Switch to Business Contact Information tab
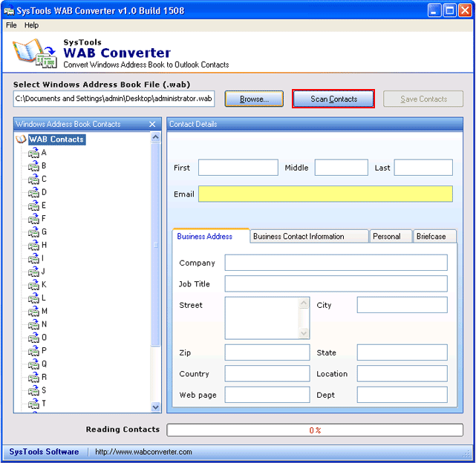The image size is (476, 463). click(309, 237)
